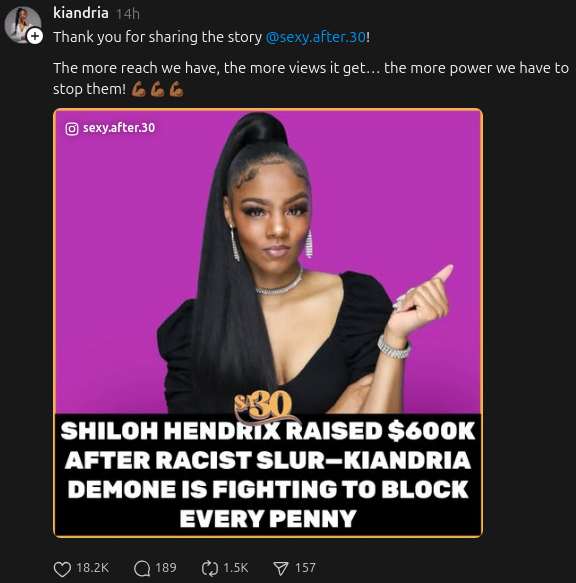View the 18.2K likes count

pos(93,568)
